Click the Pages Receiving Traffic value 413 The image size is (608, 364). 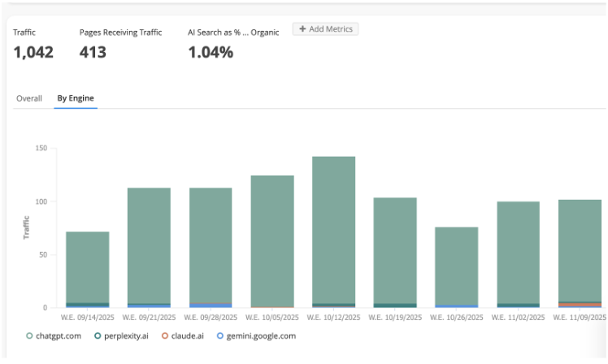click(93, 52)
